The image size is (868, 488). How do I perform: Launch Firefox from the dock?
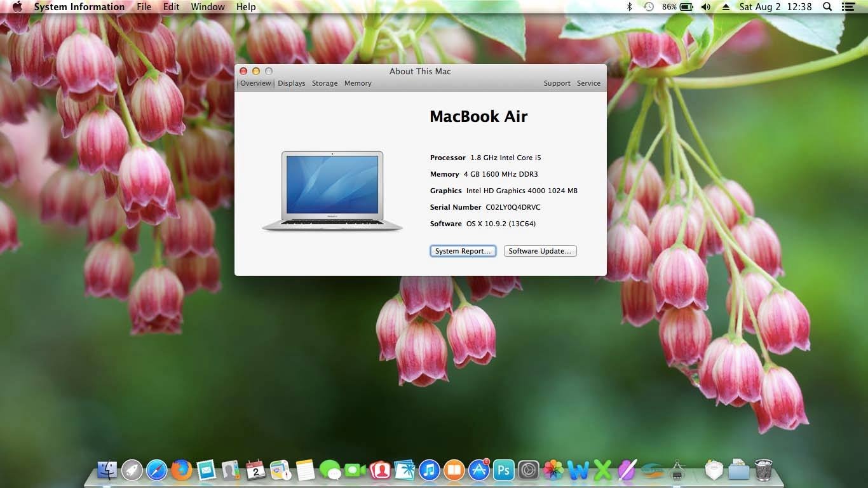(x=181, y=470)
